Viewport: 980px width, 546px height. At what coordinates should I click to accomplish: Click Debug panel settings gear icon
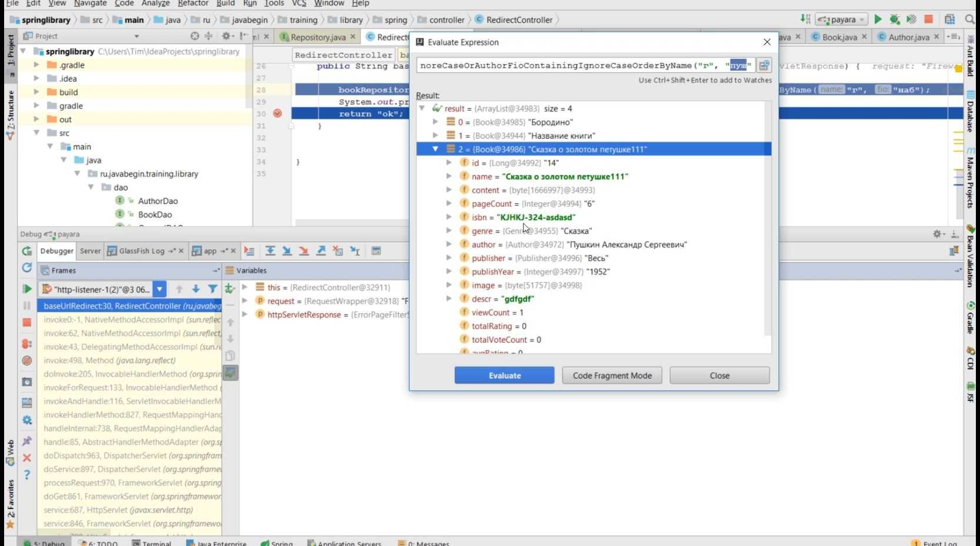(938, 234)
